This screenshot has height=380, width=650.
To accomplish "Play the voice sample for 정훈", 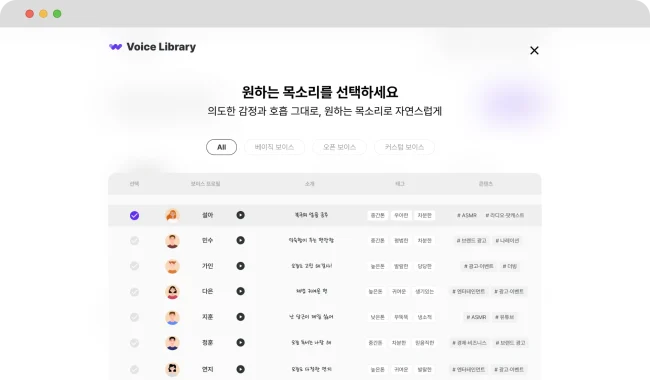I will 240,343.
